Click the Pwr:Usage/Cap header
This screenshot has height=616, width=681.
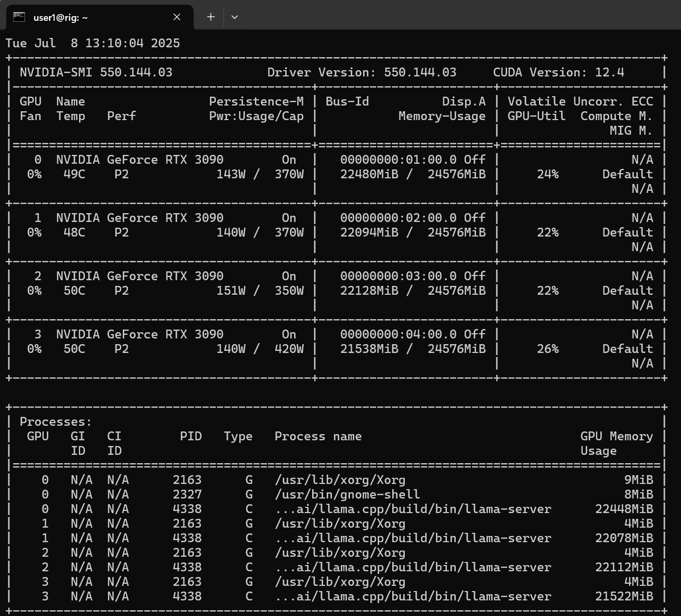[256, 116]
